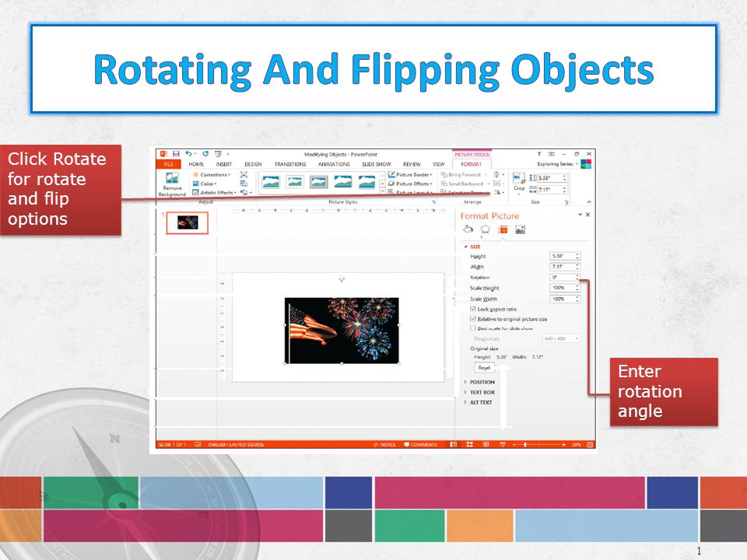Click the Exploring Series account name
Viewport: 747px width, 560px height.
[555, 164]
